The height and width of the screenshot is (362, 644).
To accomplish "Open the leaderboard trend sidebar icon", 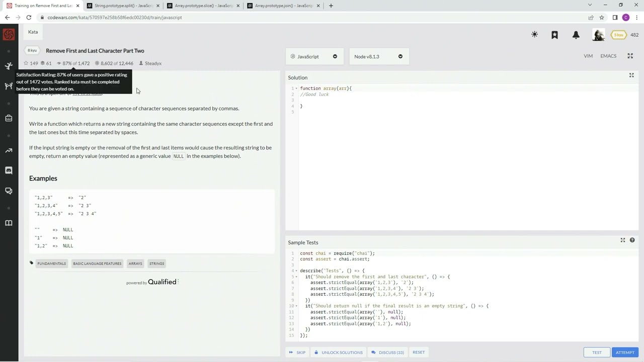I will (x=9, y=150).
